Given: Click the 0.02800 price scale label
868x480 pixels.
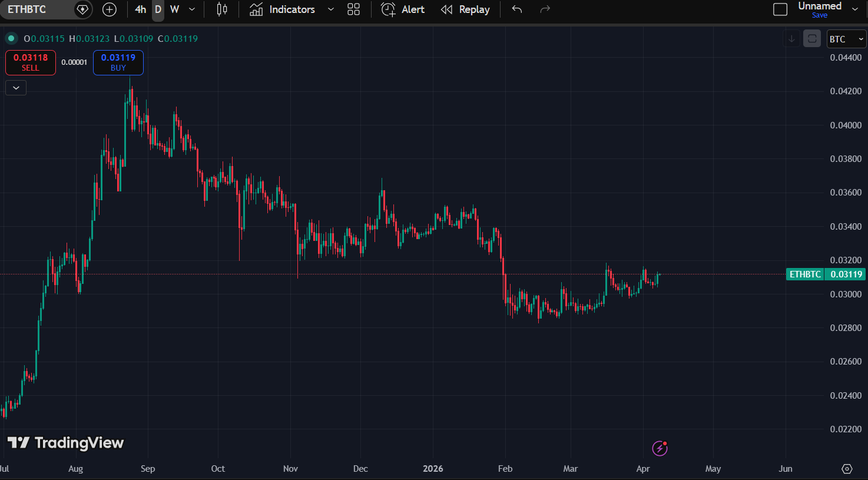Looking at the screenshot, I should click(846, 328).
